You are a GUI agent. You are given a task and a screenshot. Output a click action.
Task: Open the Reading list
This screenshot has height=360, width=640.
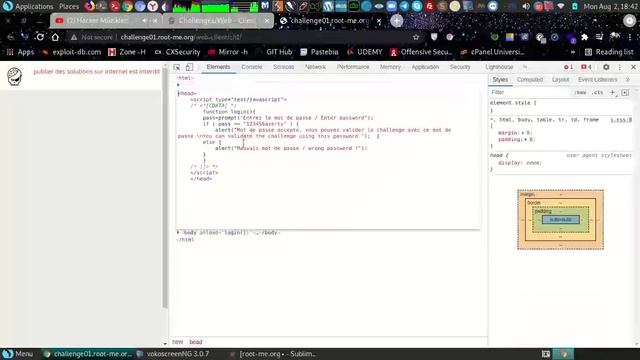(x=609, y=52)
